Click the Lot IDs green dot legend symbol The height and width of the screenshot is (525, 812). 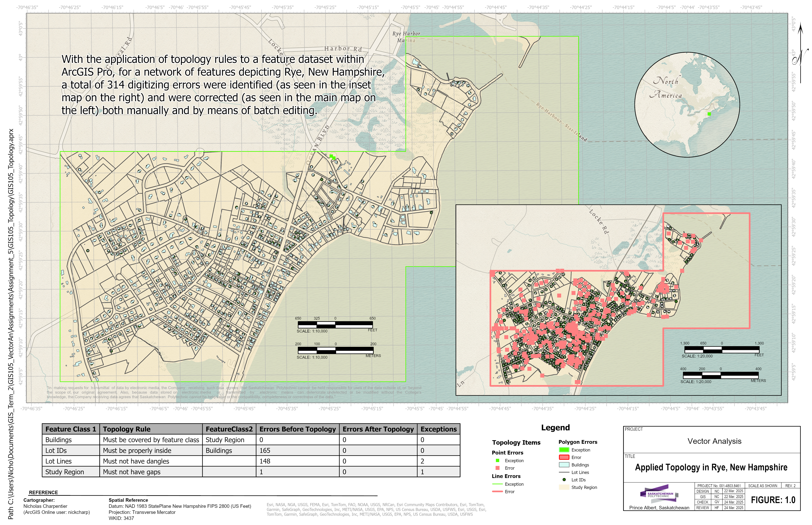564,480
